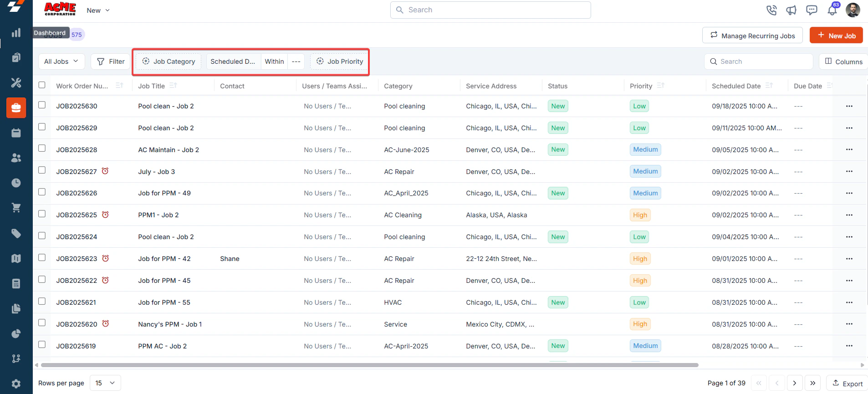Open the chat messages icon
This screenshot has width=868, height=394.
click(x=812, y=10)
